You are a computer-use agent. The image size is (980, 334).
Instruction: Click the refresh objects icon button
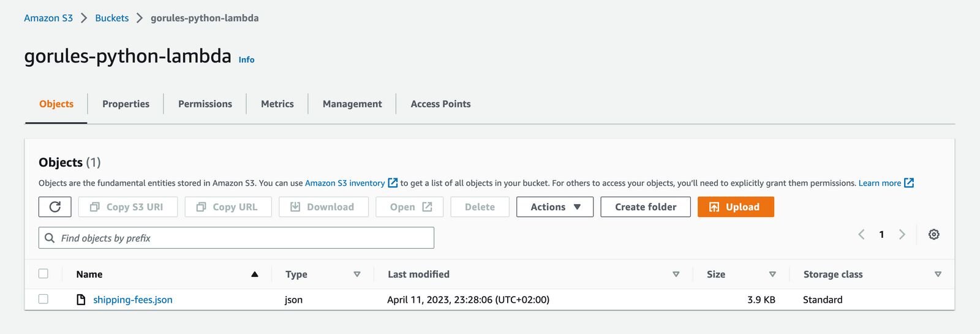[x=55, y=207]
